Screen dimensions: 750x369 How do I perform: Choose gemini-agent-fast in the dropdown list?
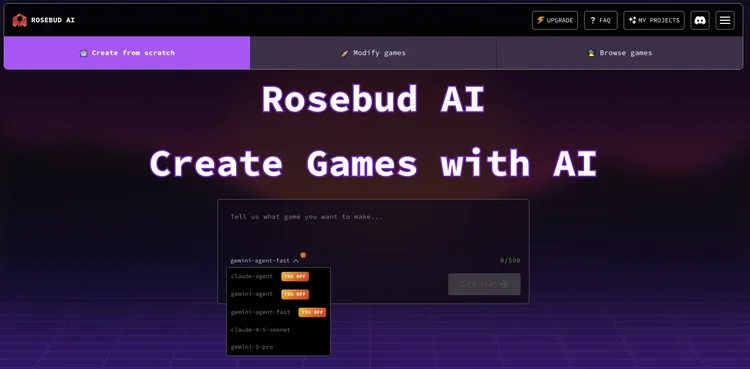coord(260,312)
